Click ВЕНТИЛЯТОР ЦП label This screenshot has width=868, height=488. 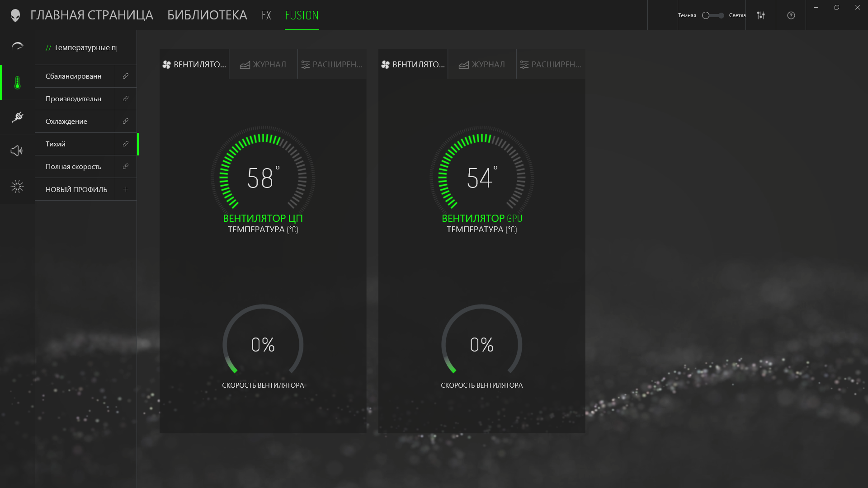point(263,218)
